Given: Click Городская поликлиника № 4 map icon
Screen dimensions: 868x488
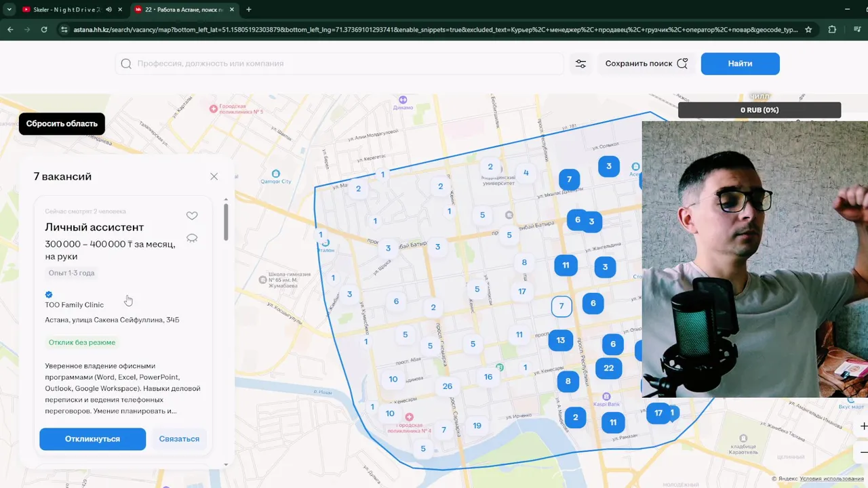Looking at the screenshot, I should pyautogui.click(x=409, y=417).
